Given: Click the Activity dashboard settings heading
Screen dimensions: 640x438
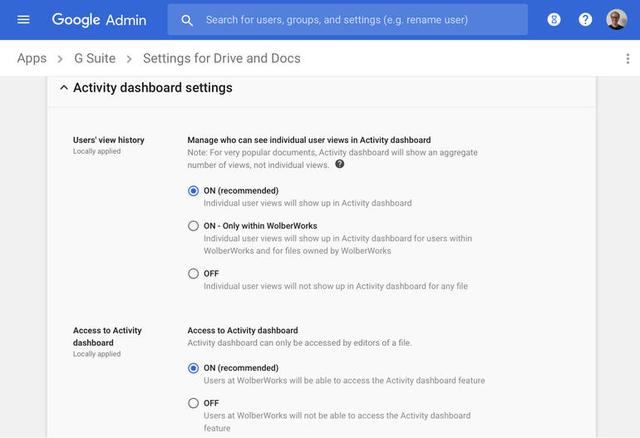Looking at the screenshot, I should click(152, 88).
